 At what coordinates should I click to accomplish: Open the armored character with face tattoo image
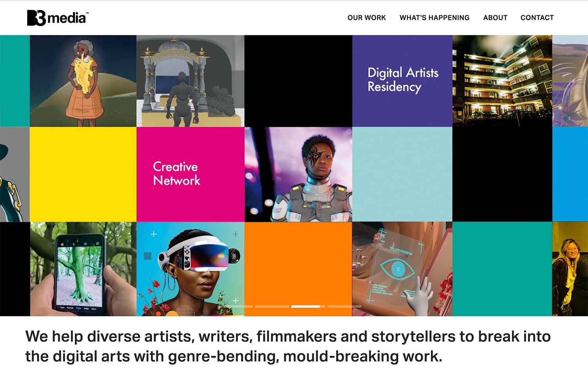[298, 174]
